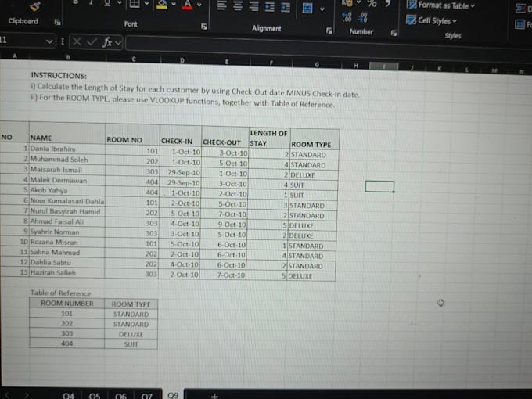Switch to the Q5 sheet tab

point(95,396)
